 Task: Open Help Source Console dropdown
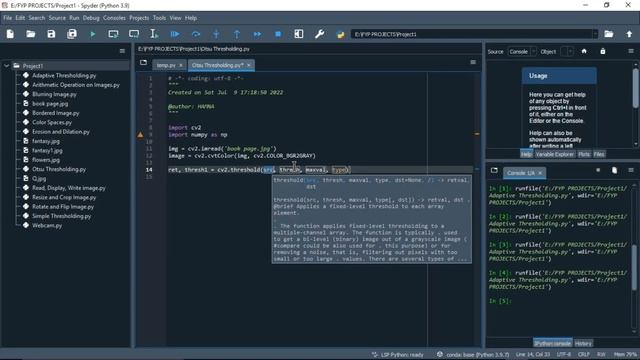coord(522,51)
